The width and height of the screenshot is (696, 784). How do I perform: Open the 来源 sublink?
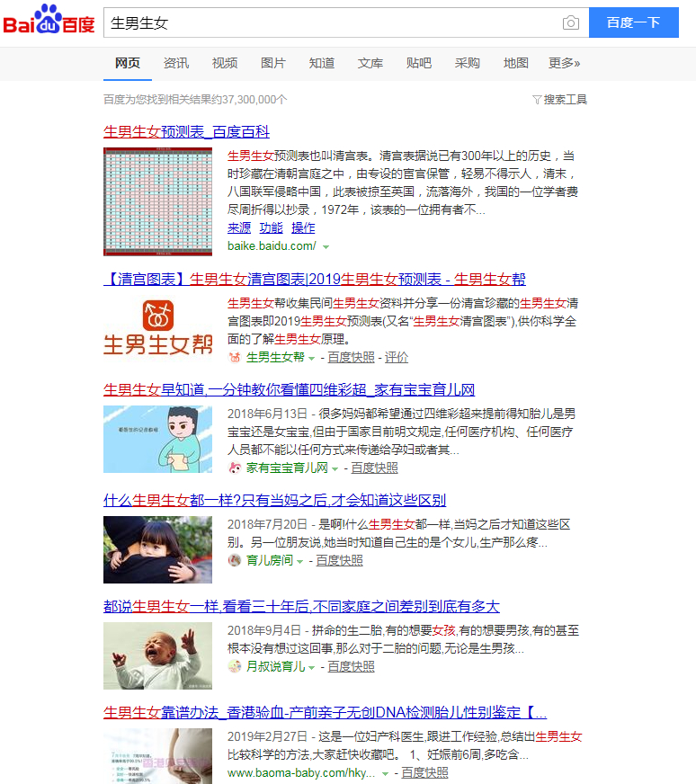pyautogui.click(x=239, y=228)
